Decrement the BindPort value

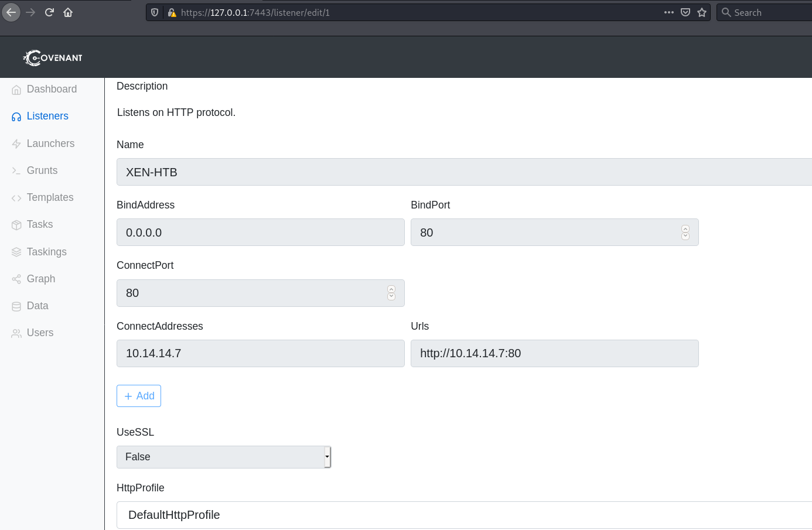coord(685,236)
